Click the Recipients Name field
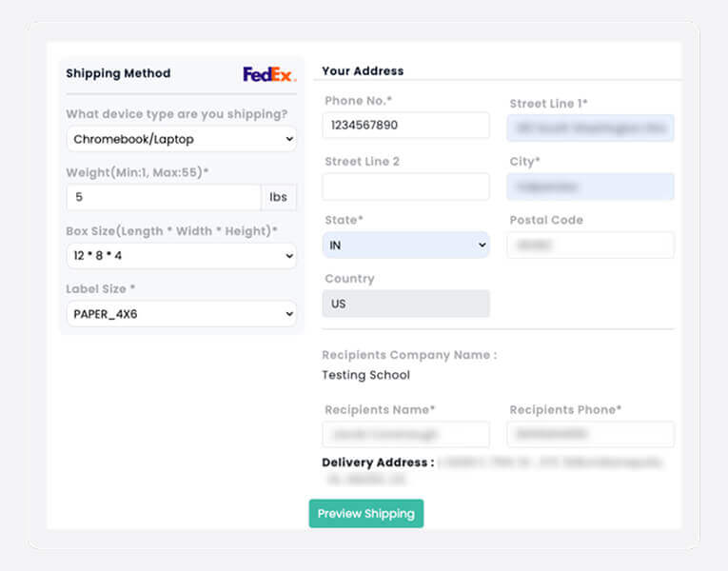The width and height of the screenshot is (728, 571). click(406, 434)
